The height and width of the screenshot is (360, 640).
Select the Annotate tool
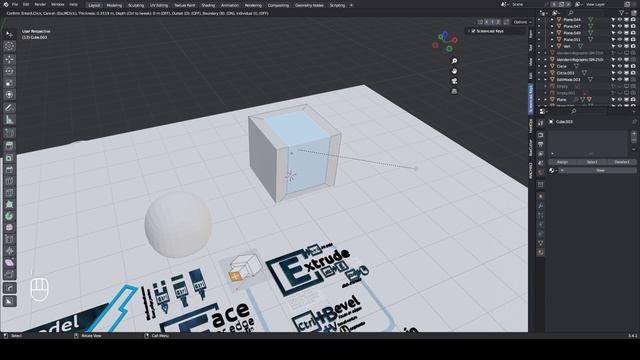click(x=9, y=108)
